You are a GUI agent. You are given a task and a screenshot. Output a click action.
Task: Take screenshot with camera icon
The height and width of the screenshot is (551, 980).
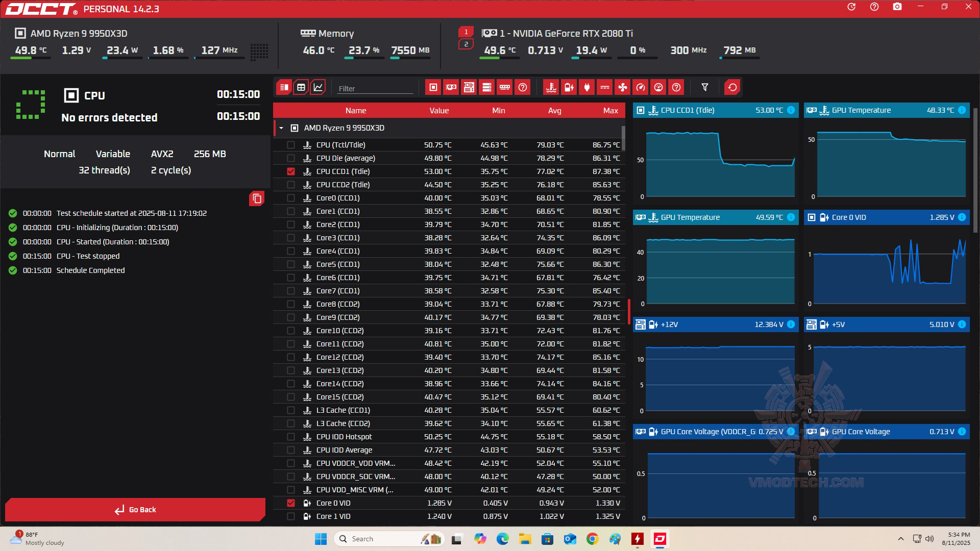[897, 7]
